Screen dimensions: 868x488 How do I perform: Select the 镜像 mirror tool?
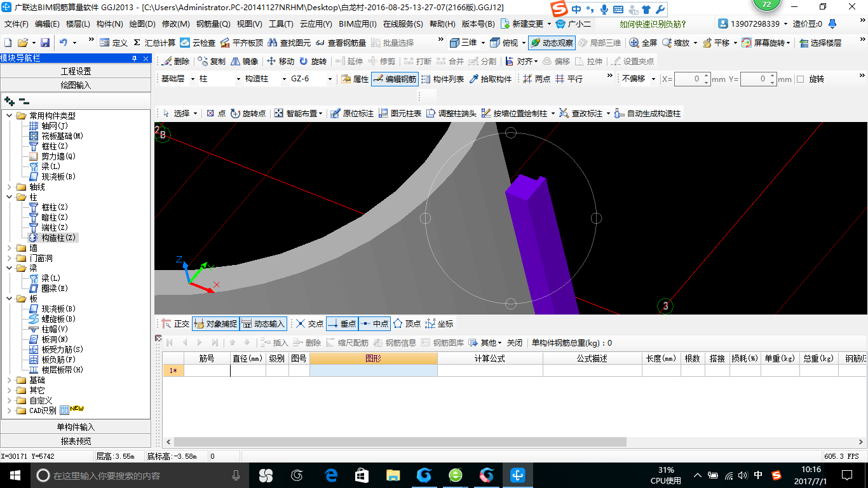(244, 61)
